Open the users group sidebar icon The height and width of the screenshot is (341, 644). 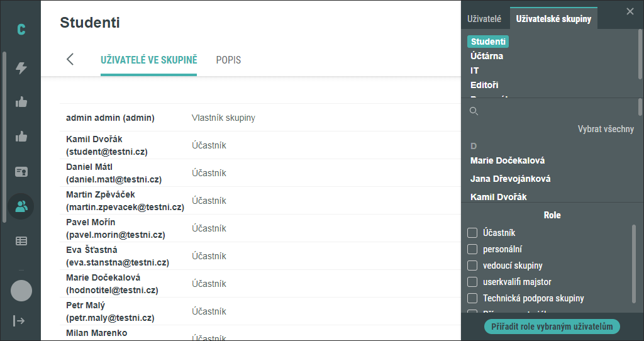21,206
